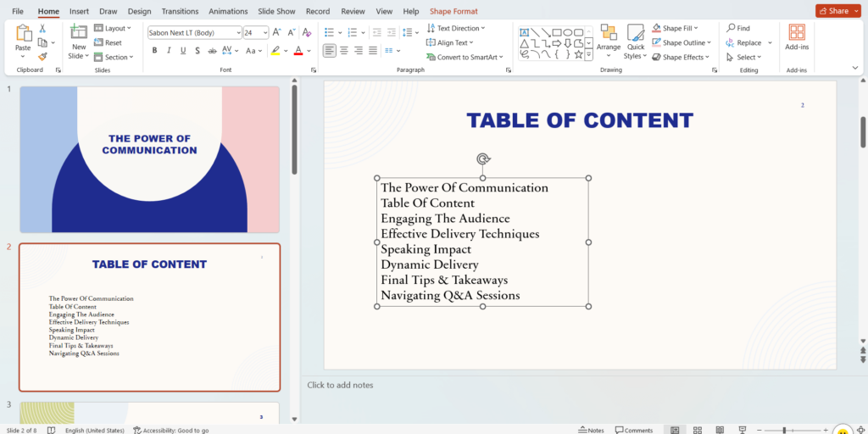
Task: Click the zoom slider in status bar
Action: [784, 430]
